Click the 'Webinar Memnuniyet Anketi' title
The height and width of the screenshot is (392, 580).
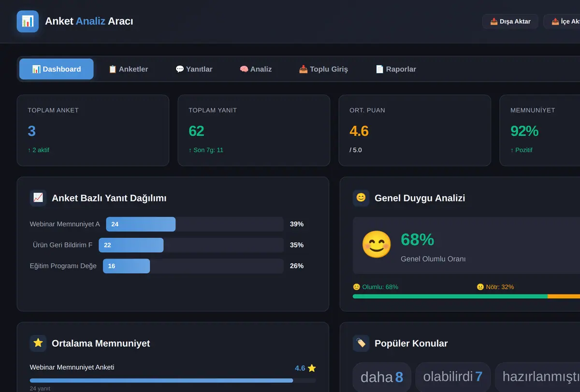pos(72,367)
